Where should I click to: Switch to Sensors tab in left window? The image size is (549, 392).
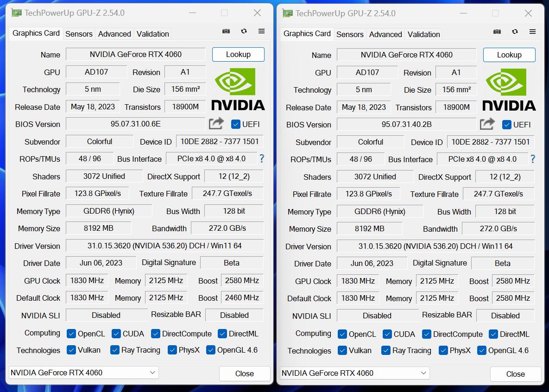[x=79, y=34]
